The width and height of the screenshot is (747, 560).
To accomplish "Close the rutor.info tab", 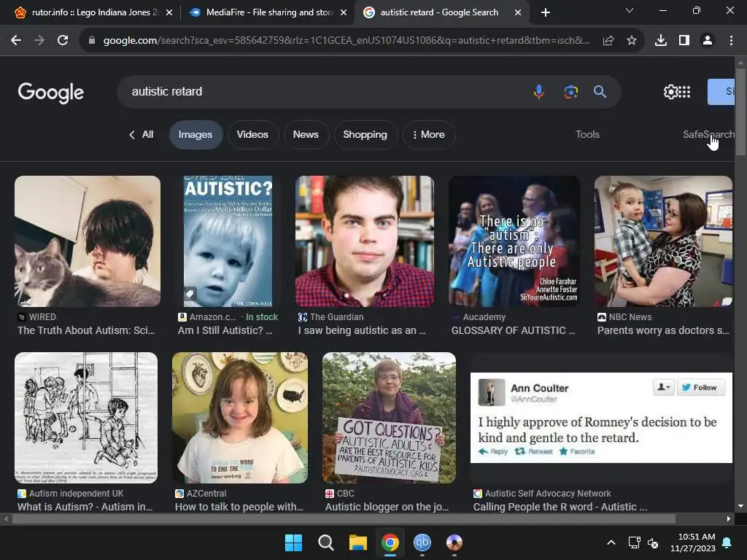I will pyautogui.click(x=169, y=13).
